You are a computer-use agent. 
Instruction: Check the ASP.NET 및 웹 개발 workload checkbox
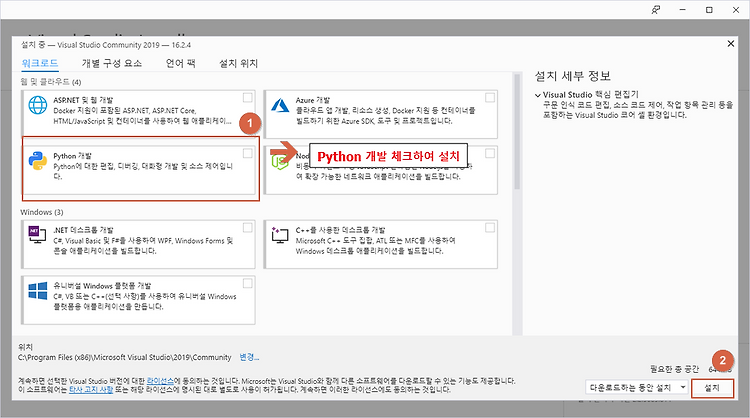pyautogui.click(x=247, y=98)
